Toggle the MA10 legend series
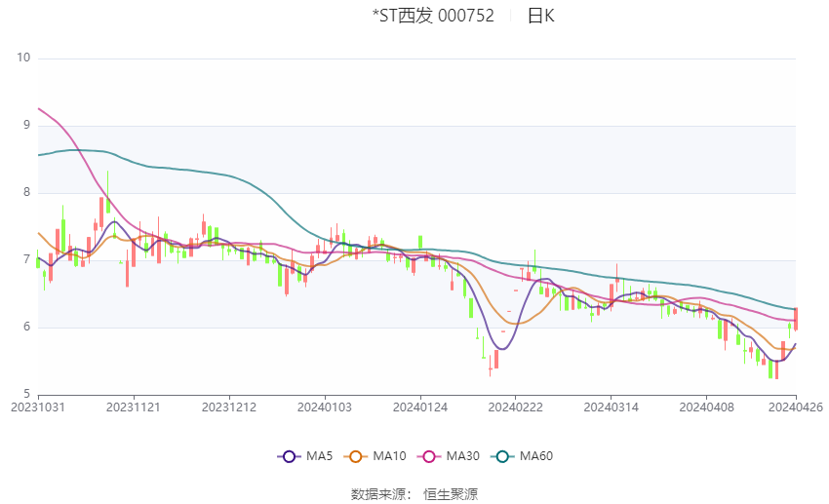Screen dimensions: 829x504 [375, 456]
